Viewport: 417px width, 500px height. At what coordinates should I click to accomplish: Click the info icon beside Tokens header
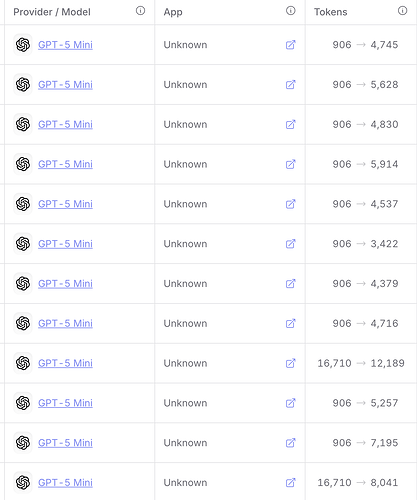(402, 11)
